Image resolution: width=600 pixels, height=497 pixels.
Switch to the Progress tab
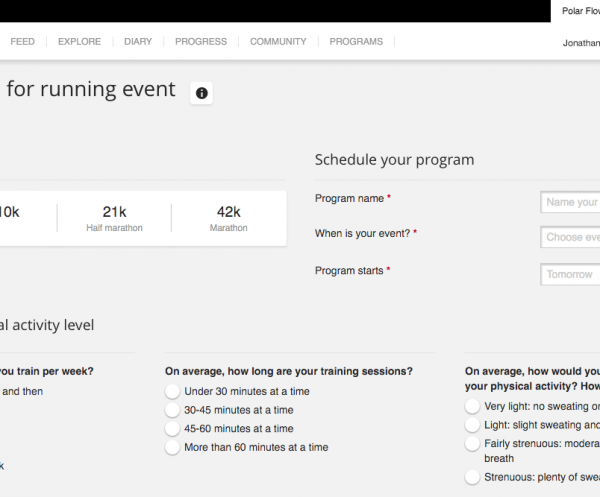pos(200,42)
